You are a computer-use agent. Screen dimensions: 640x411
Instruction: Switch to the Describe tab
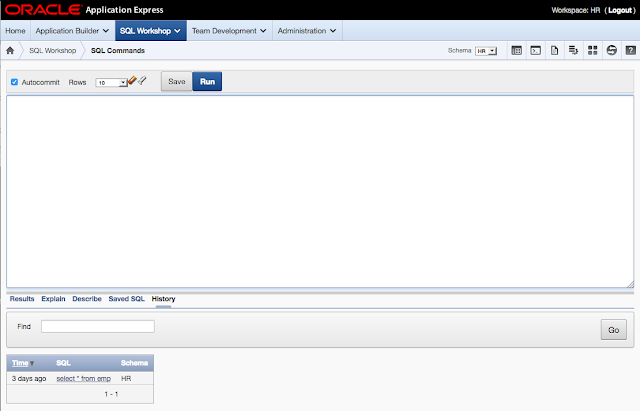pos(87,299)
